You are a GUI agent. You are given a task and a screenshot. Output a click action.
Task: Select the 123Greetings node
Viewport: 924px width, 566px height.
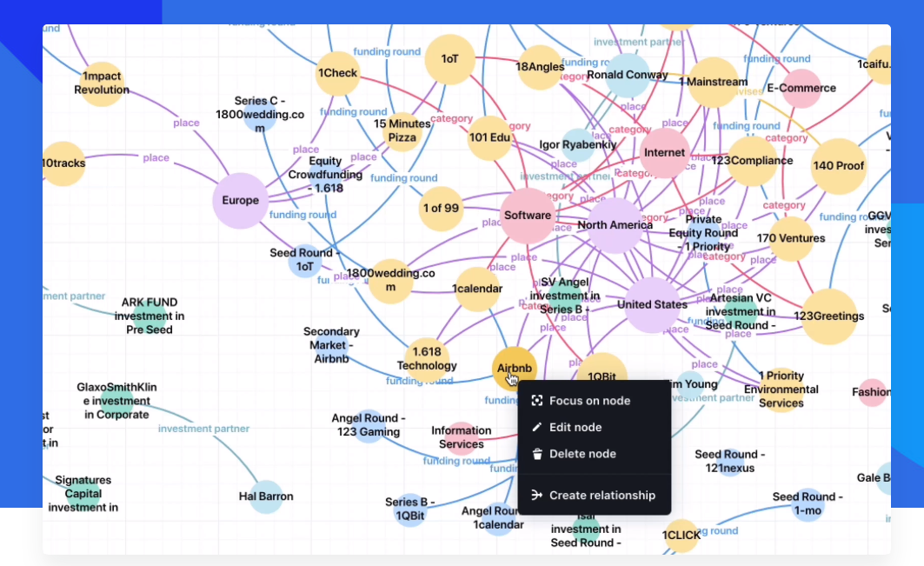[829, 316]
